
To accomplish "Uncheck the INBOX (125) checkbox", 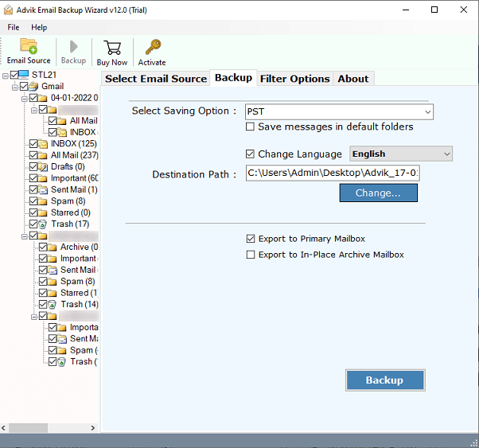I will tap(33, 143).
